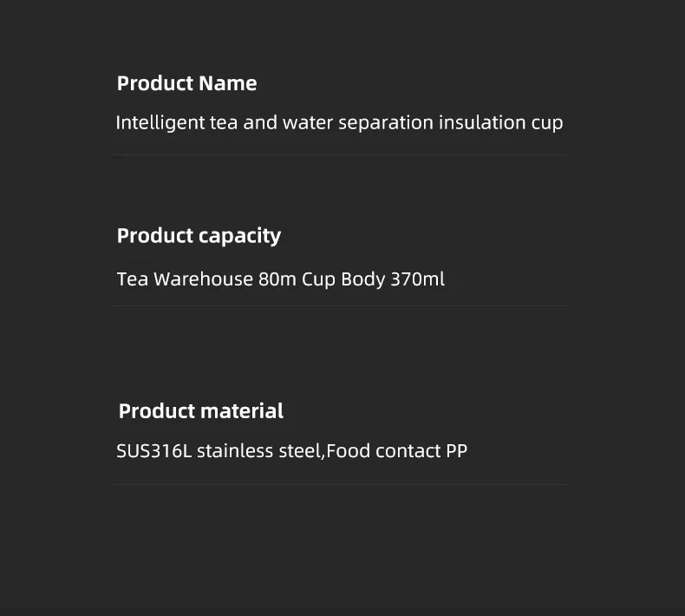This screenshot has width=685, height=616.
Task: Click the words insulation cup
Action: pos(500,122)
